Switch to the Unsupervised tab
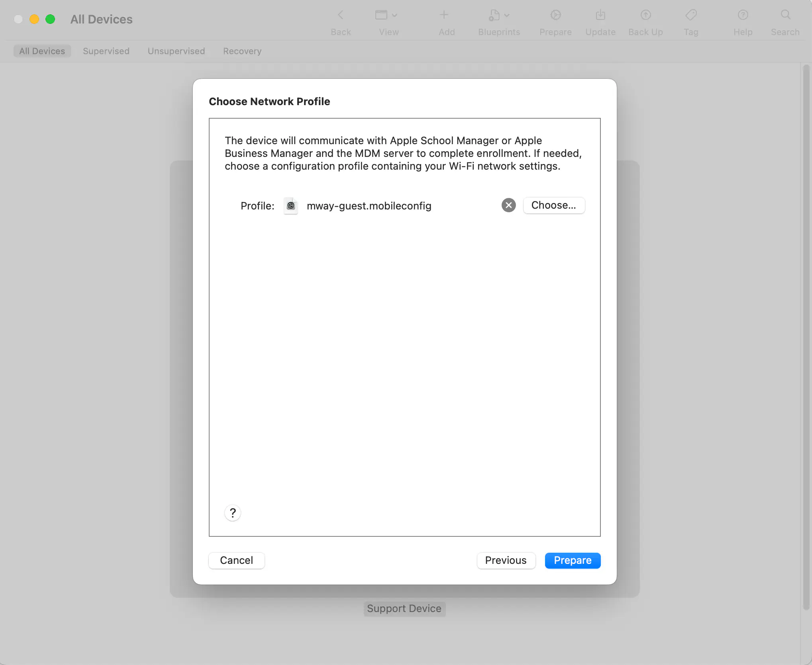The width and height of the screenshot is (812, 665). [x=176, y=51]
